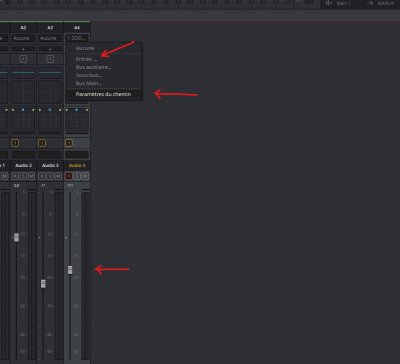The image size is (400, 364).
Task: Click the monitor speaker icon
Action: coord(328,3)
